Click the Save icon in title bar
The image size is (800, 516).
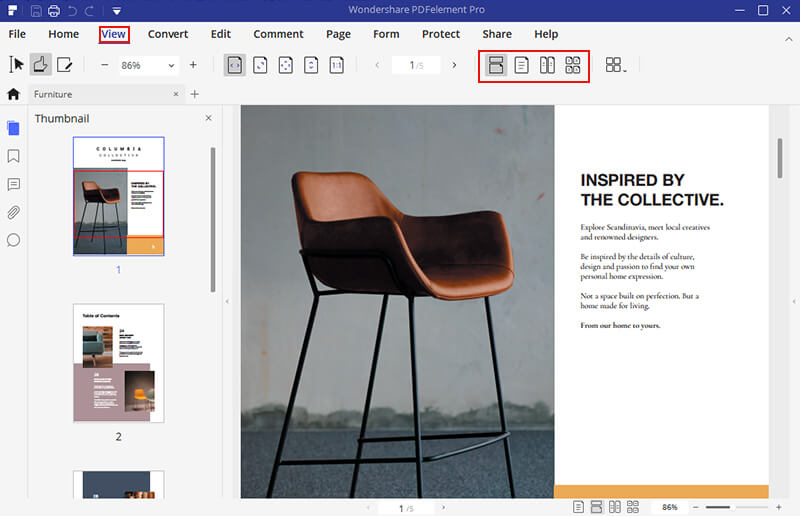tap(36, 10)
